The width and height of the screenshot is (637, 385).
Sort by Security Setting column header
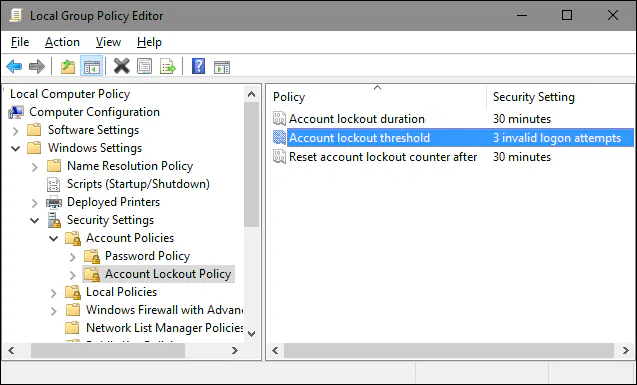[x=533, y=97]
